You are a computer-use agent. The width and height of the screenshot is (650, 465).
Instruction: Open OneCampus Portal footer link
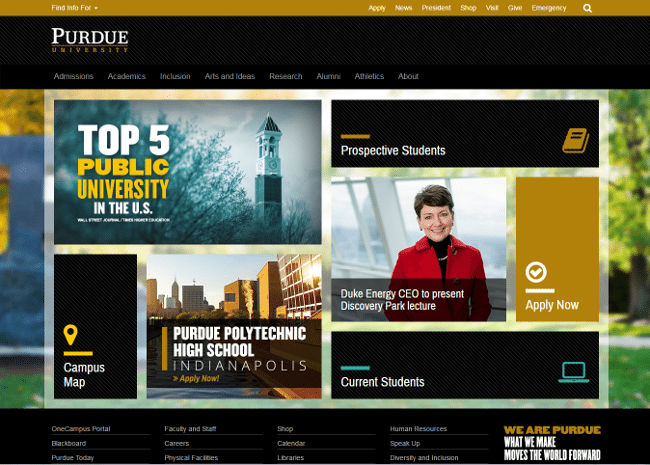pyautogui.click(x=81, y=429)
